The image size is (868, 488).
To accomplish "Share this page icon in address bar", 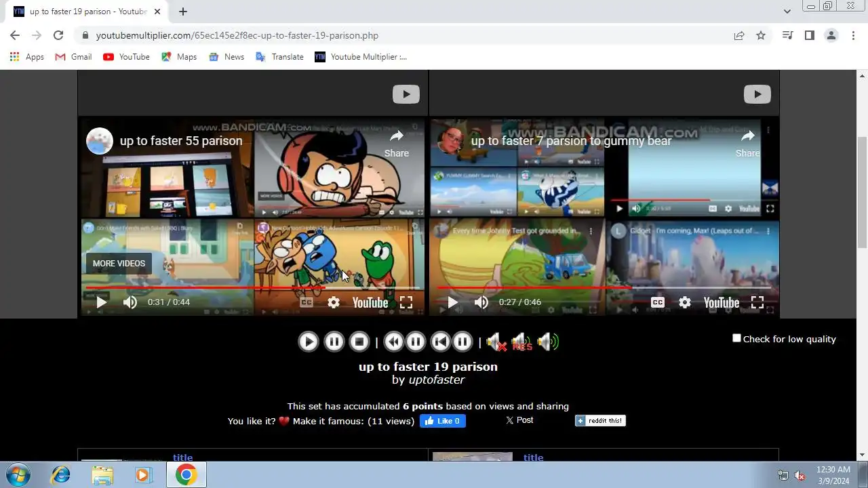I will coord(739,35).
